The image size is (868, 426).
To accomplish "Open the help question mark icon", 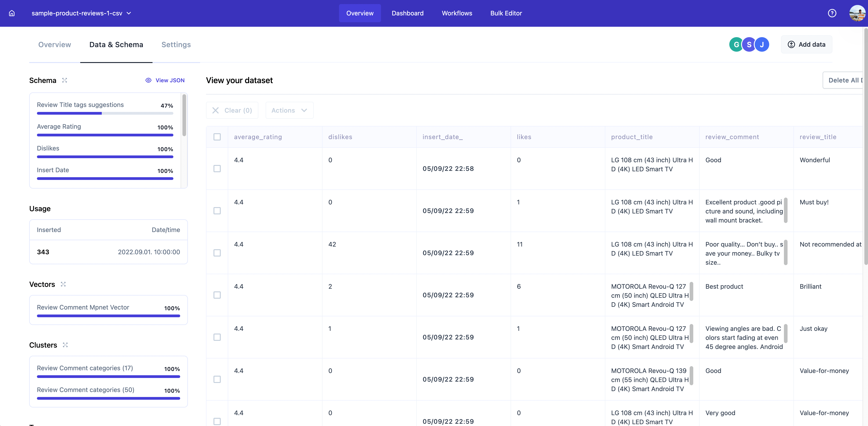I will (x=832, y=13).
